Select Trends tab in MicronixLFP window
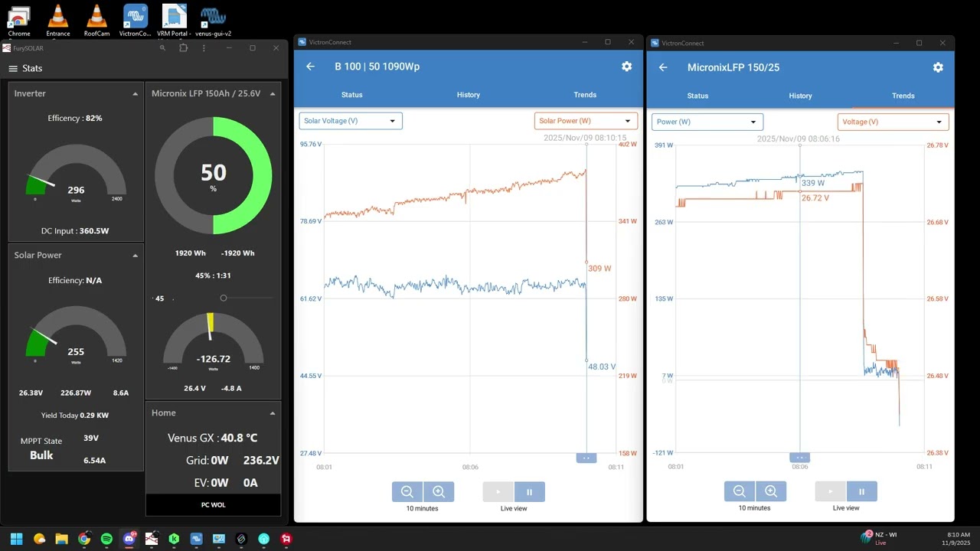The image size is (980, 551). pos(903,96)
